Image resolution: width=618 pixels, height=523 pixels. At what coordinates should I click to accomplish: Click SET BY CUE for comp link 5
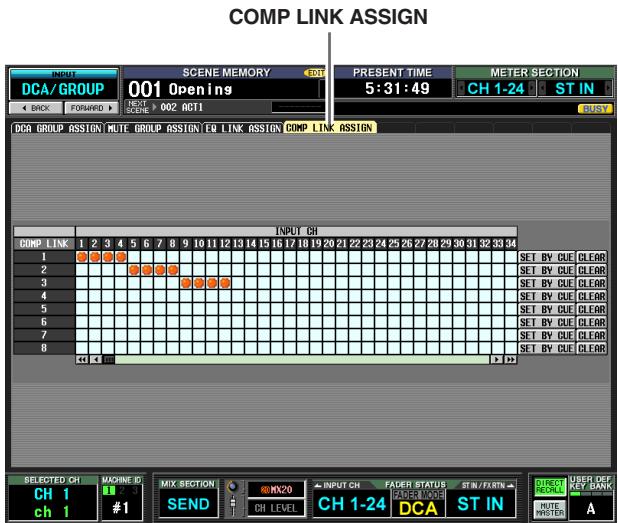546,309
